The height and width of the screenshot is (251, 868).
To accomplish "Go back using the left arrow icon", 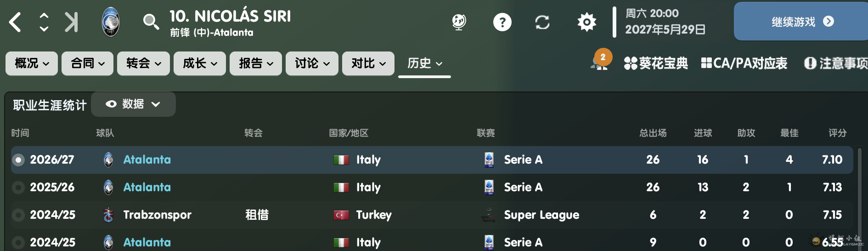I will tap(15, 22).
